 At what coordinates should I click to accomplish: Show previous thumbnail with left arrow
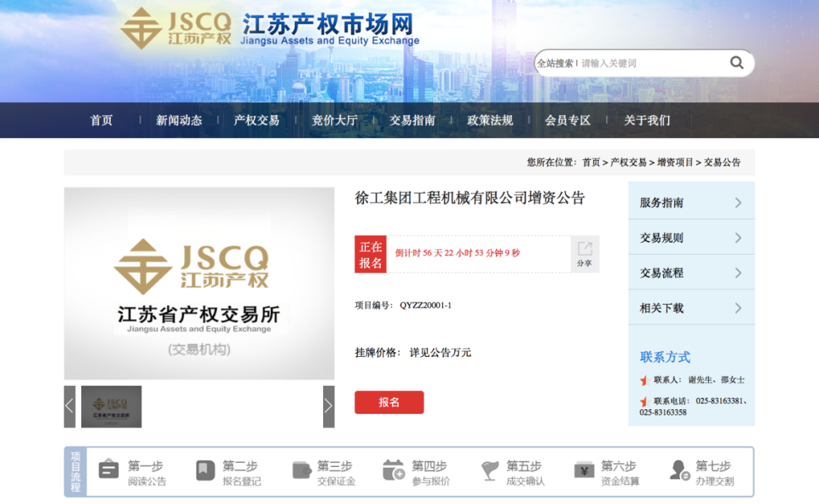(x=70, y=406)
